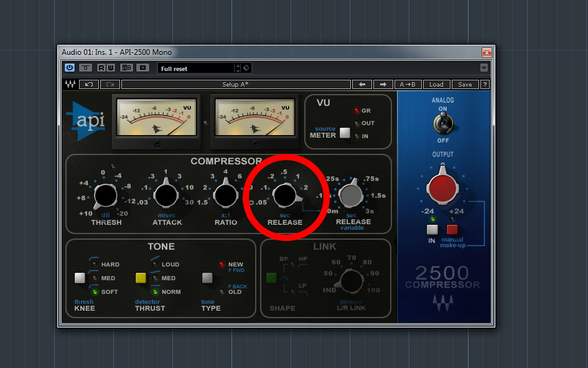Viewport: 588px width, 368px height.
Task: Go to next preset with right arrow
Action: [383, 85]
